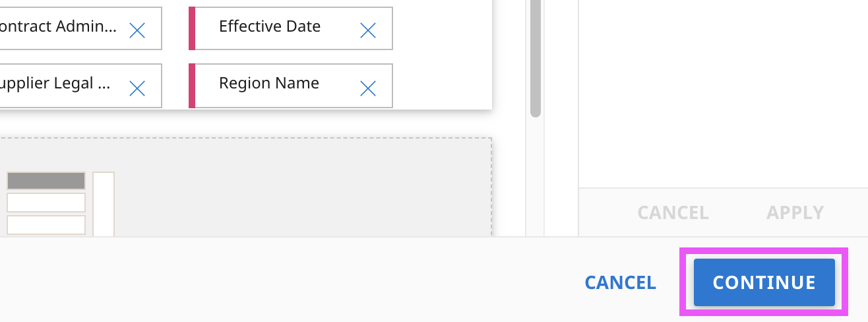Click the first white row in layout preview
Viewport: 868px width, 322px height.
[x=46, y=202]
